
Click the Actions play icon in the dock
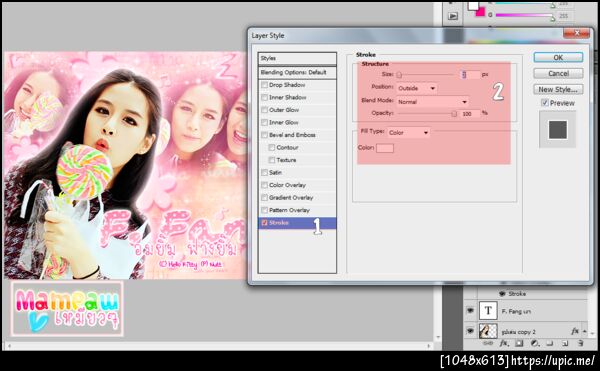tap(453, 16)
